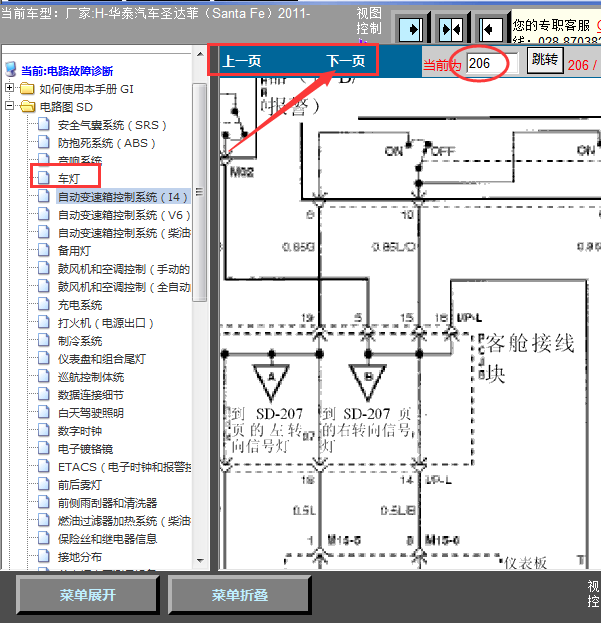Open the 如何使用本手册 GI folder item
The height and width of the screenshot is (626, 601).
(86, 89)
